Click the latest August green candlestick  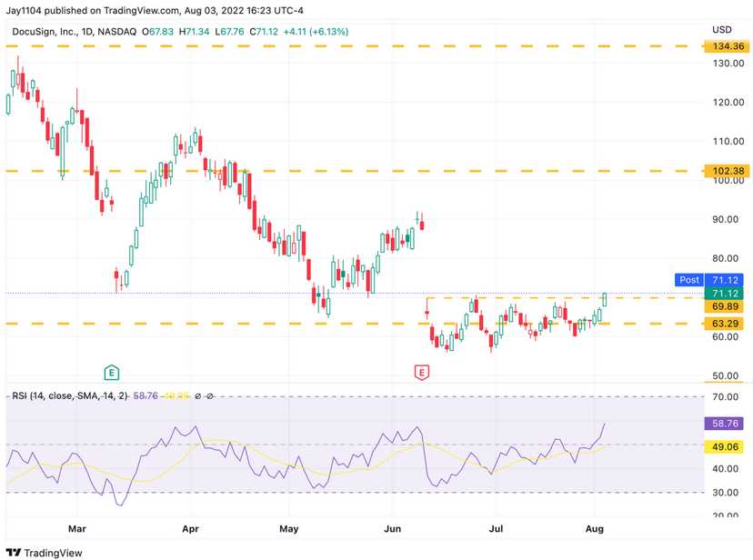[604, 299]
